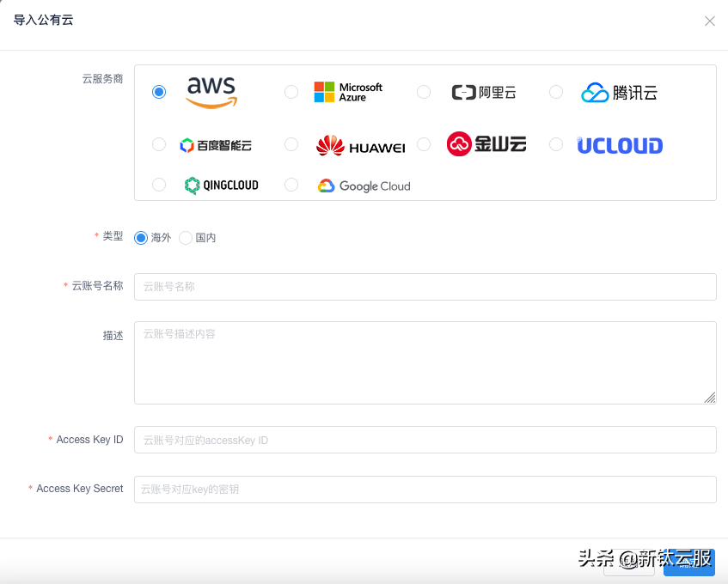The image size is (728, 584).
Task: Click the QINGCLOUD logo
Action: [x=221, y=186]
